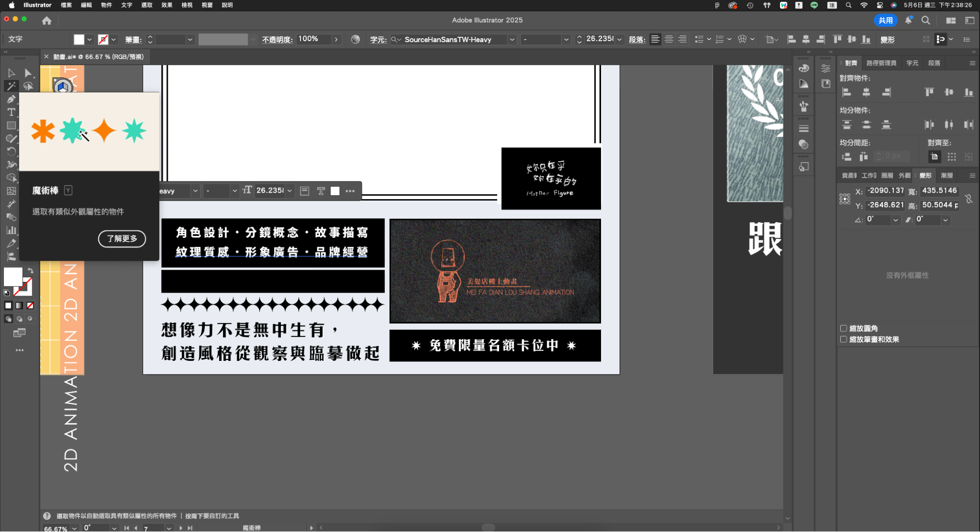
Task: Open the Stroke panel in the dock
Action: coord(804,129)
